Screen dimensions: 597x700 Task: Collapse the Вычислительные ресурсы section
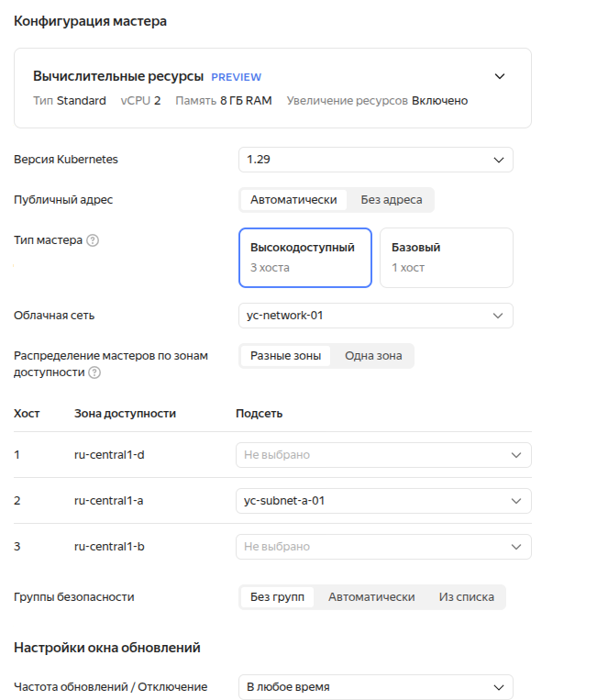499,77
